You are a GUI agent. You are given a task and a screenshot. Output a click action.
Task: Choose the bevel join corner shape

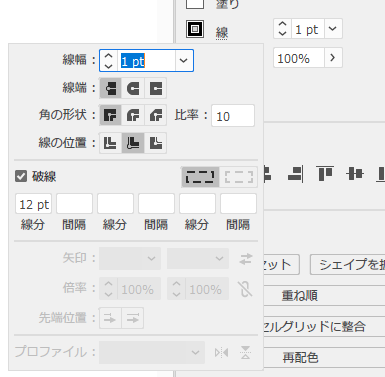click(156, 115)
